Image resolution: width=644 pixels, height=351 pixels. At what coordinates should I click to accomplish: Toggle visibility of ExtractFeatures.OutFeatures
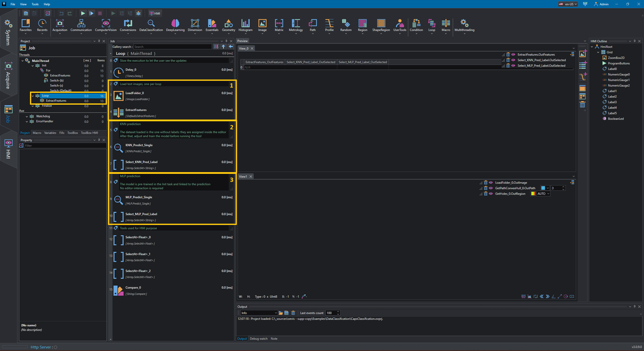pyautogui.click(x=513, y=55)
